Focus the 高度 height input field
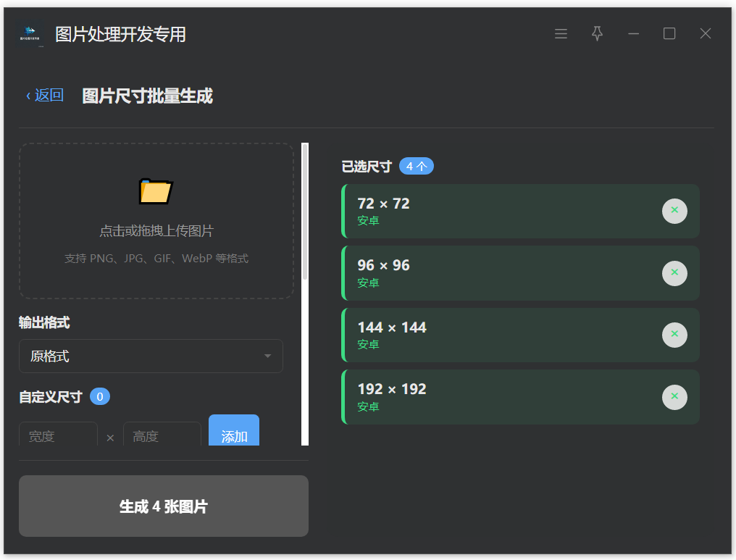 [162, 436]
